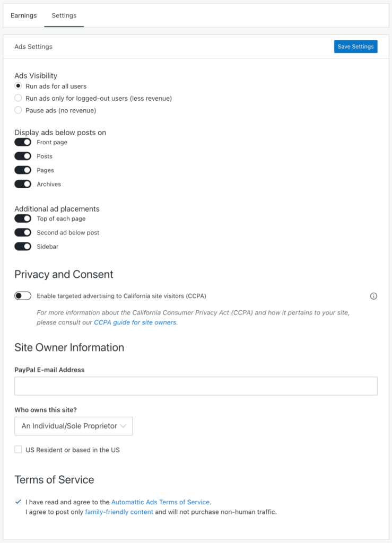Disable Second ad below post

23,232
